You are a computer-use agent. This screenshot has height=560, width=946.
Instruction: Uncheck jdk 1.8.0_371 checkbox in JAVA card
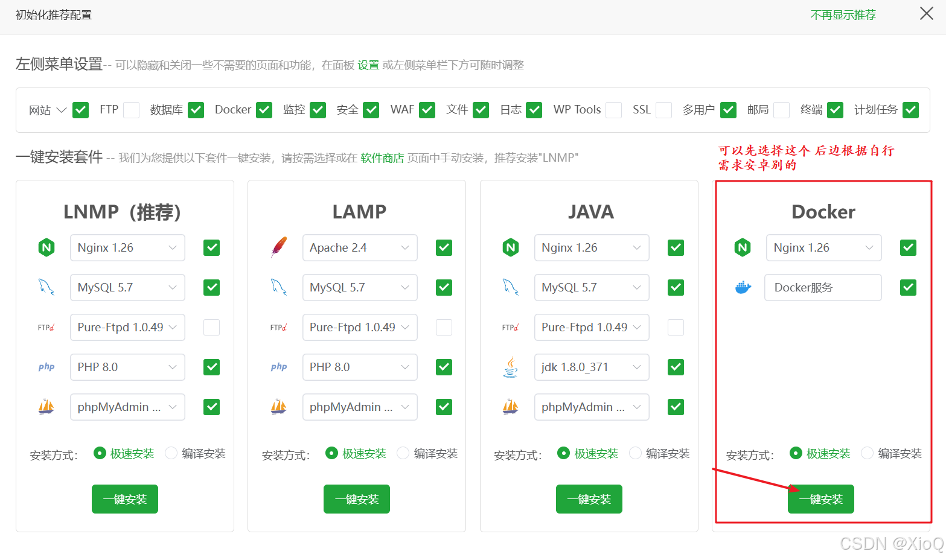[676, 367]
